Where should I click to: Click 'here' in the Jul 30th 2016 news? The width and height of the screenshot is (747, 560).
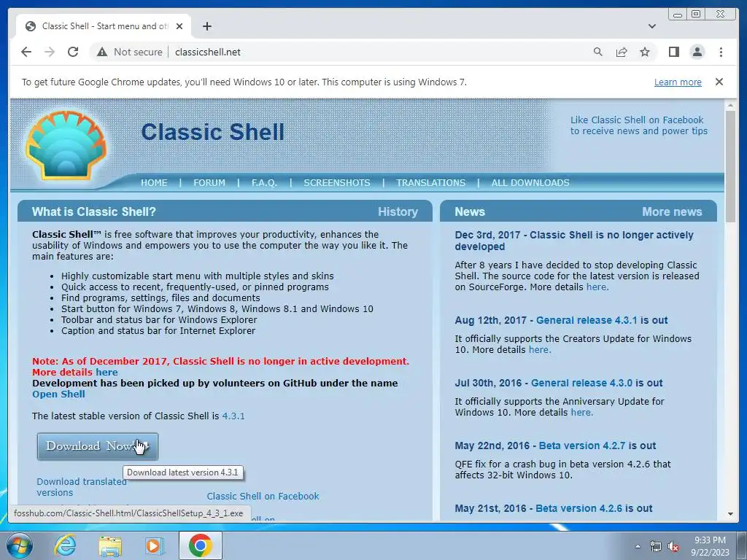tap(581, 413)
